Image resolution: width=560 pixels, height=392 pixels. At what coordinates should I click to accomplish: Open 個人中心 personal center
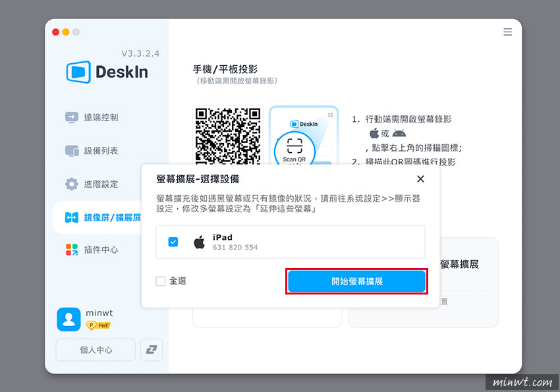pos(96,350)
